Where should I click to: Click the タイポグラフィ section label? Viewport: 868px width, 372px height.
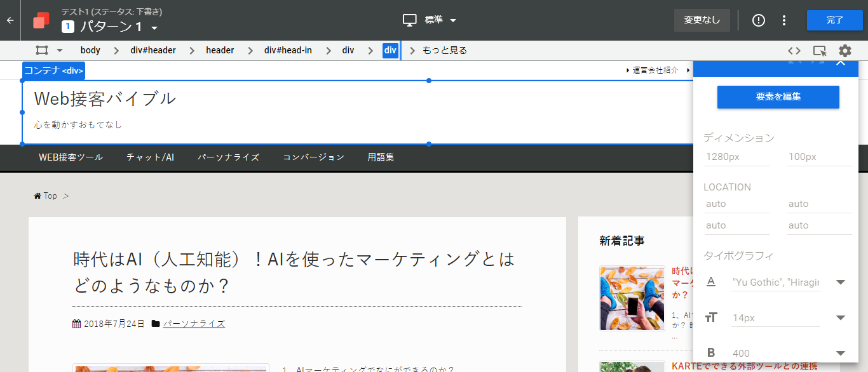click(x=738, y=256)
